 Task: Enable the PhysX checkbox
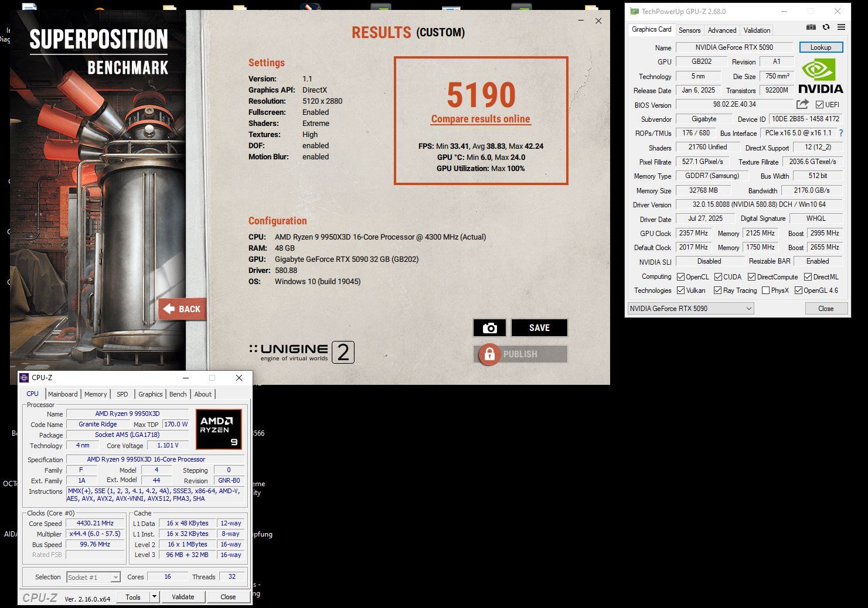click(x=765, y=291)
